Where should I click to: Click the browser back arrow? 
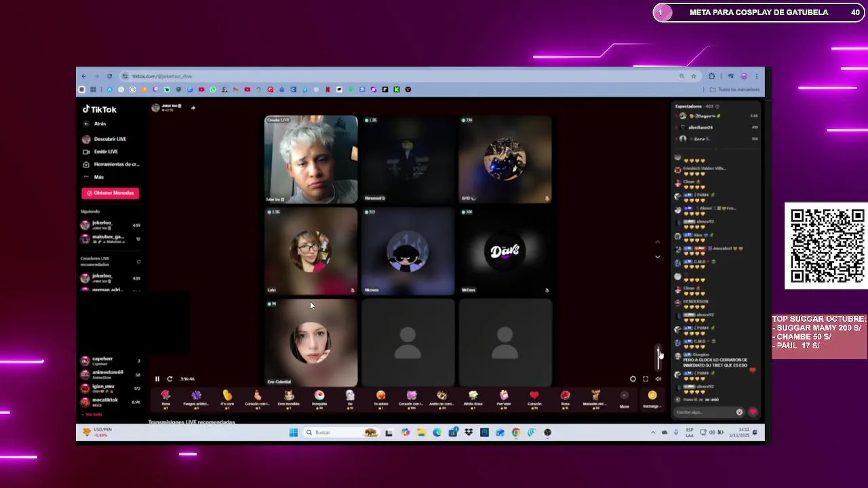[83, 76]
